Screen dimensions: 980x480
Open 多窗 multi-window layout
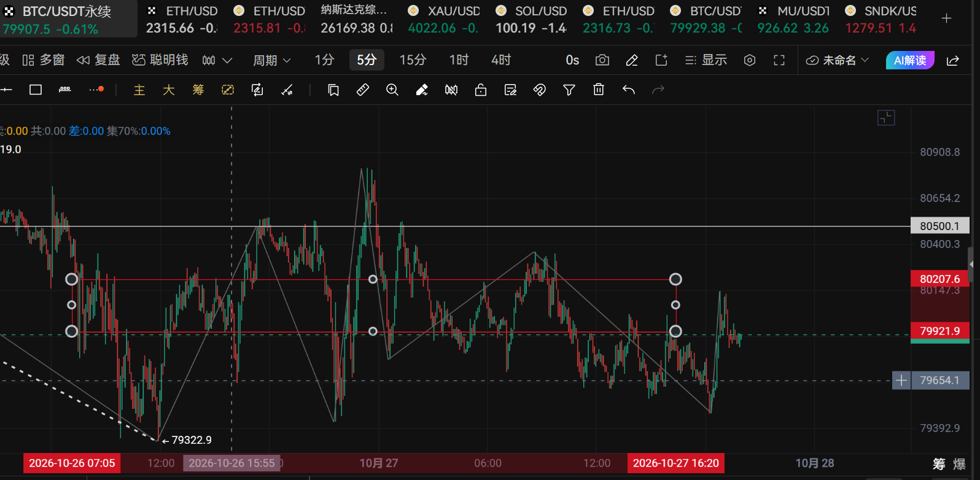43,60
